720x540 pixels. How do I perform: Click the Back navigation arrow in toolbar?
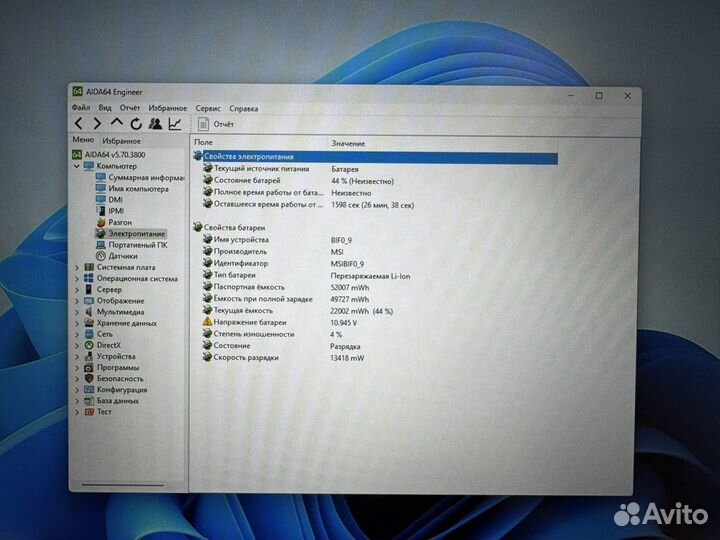point(79,124)
